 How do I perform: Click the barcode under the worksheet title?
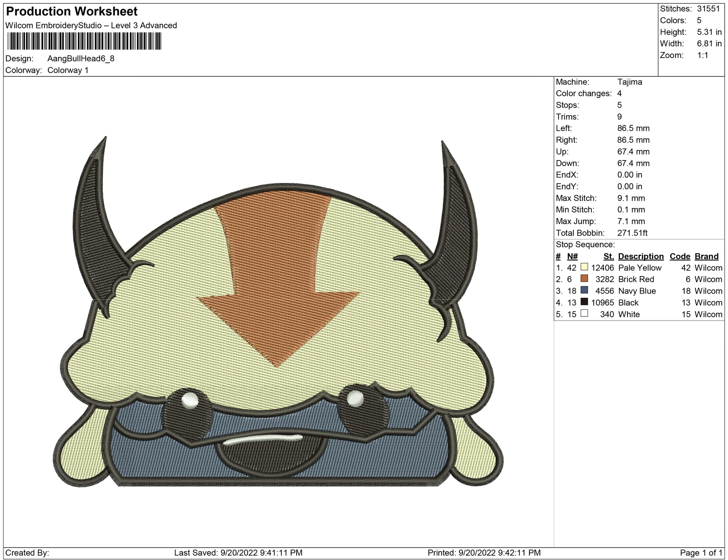coord(84,41)
